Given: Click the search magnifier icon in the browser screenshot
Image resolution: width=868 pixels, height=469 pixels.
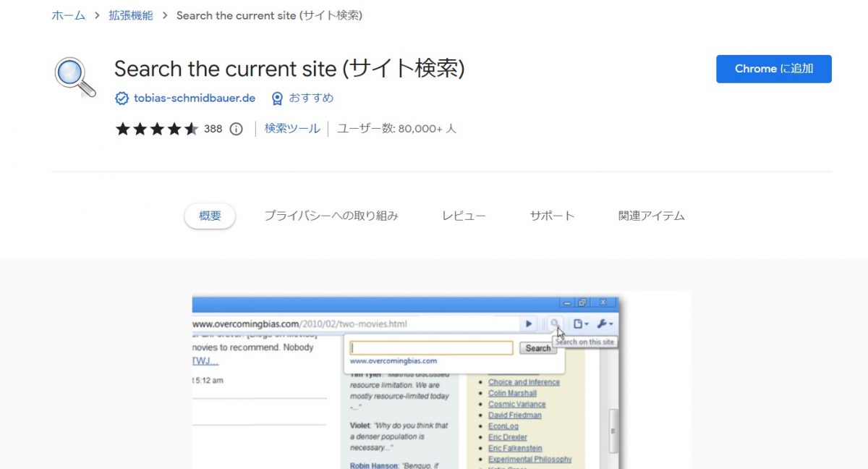Looking at the screenshot, I should click(x=554, y=324).
